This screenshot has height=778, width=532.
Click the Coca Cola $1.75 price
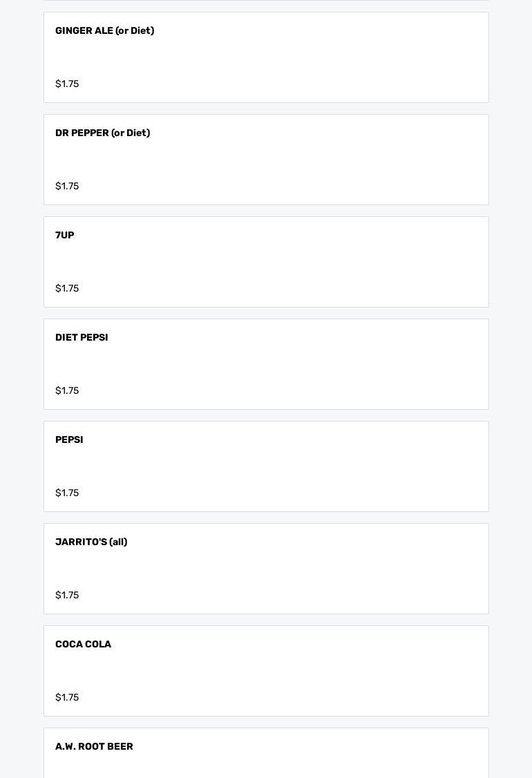pos(67,698)
